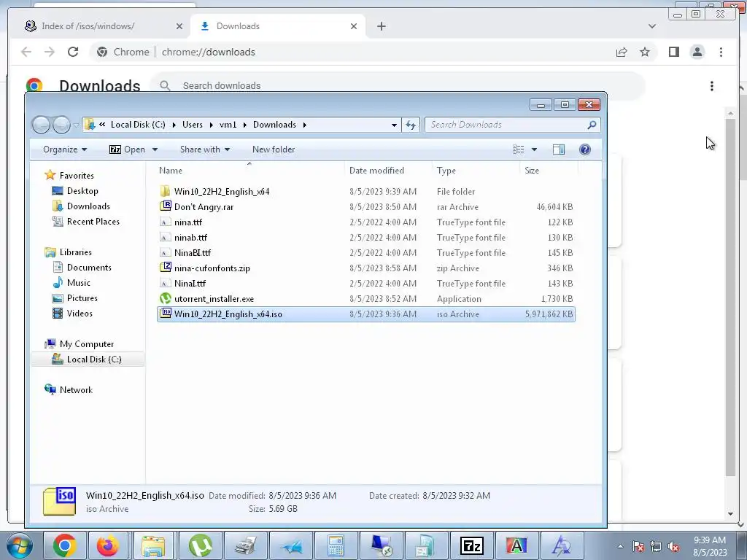Click Explorer's Help question mark icon
The height and width of the screenshot is (560, 747).
(x=584, y=149)
